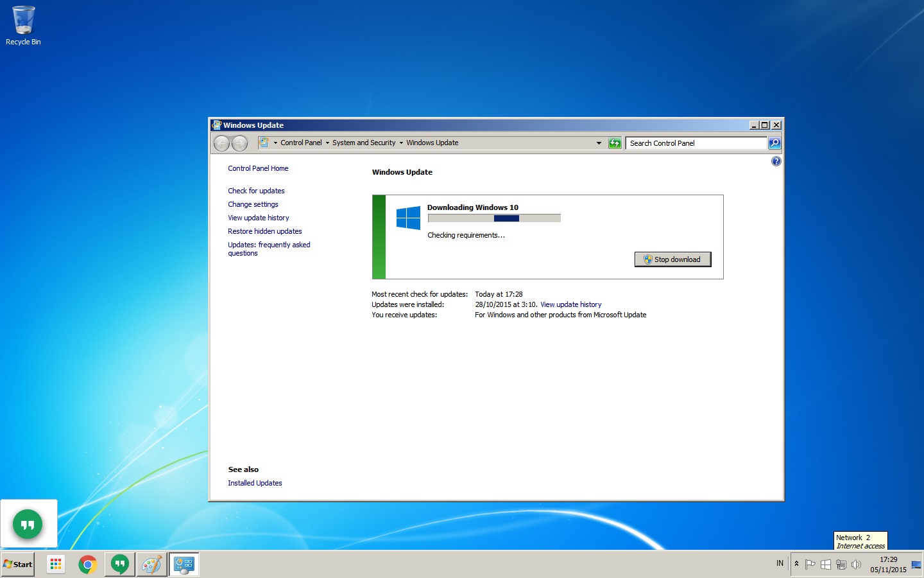
Task: Click the Windows Update breadcrumb
Action: [432, 143]
